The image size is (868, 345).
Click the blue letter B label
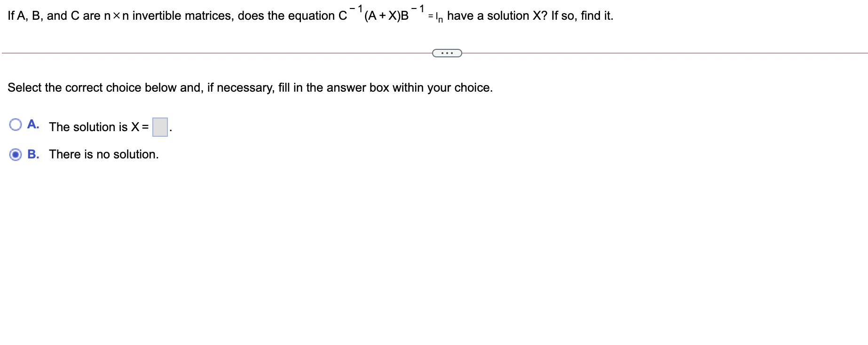tap(33, 154)
